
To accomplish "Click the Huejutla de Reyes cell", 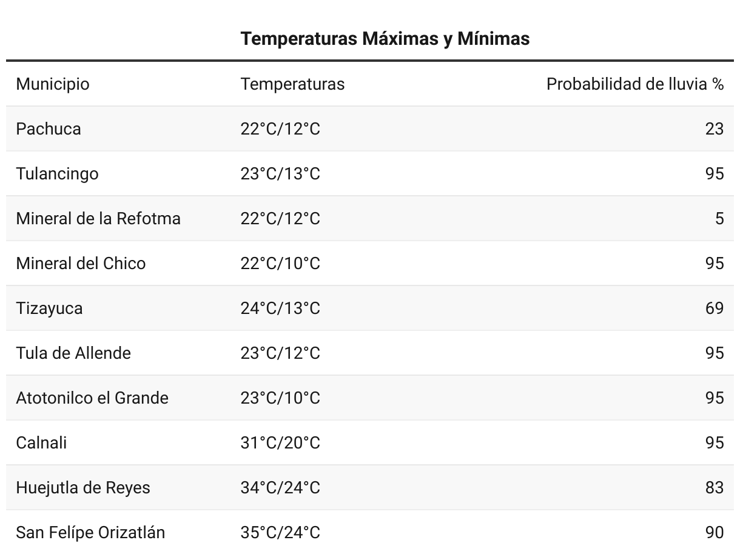I will (83, 488).
